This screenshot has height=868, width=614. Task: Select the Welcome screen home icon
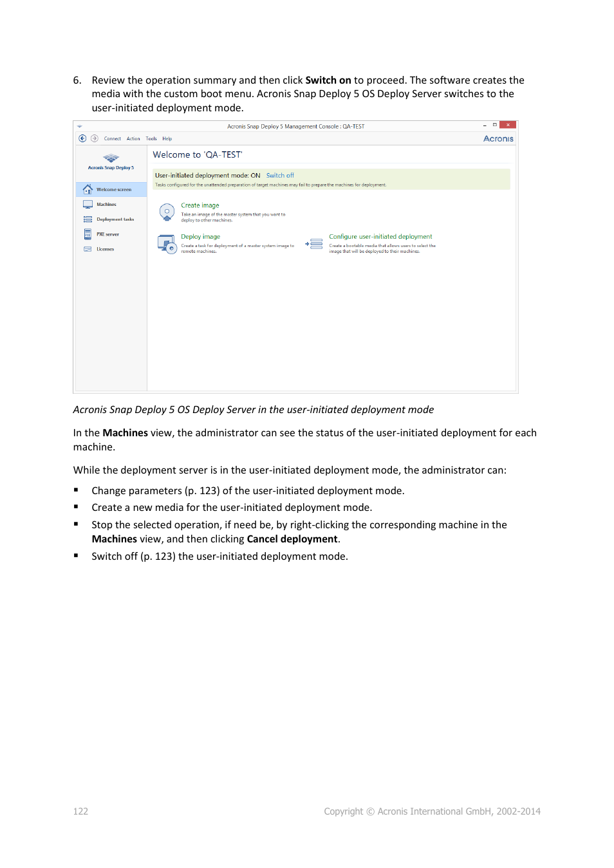pyautogui.click(x=88, y=189)
